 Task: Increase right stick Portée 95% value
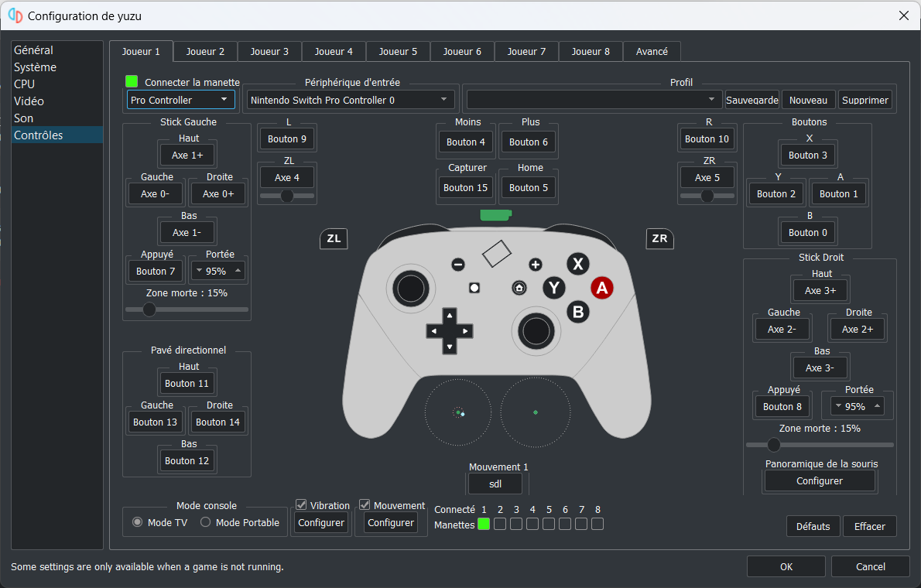(x=877, y=406)
